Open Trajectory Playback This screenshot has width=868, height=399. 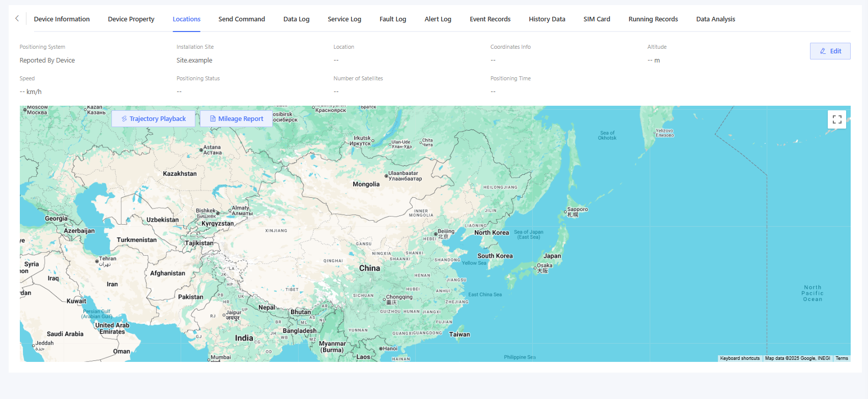pos(153,119)
